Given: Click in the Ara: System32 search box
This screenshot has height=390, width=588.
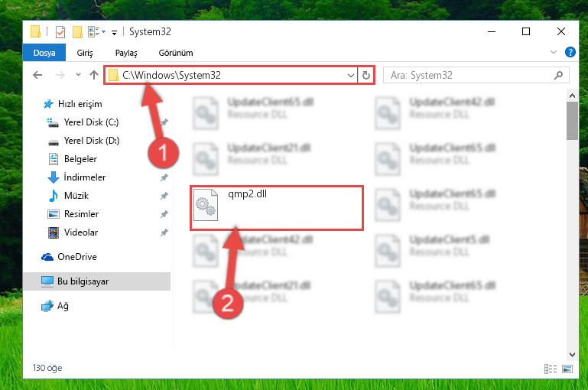Looking at the screenshot, I should pos(470,76).
